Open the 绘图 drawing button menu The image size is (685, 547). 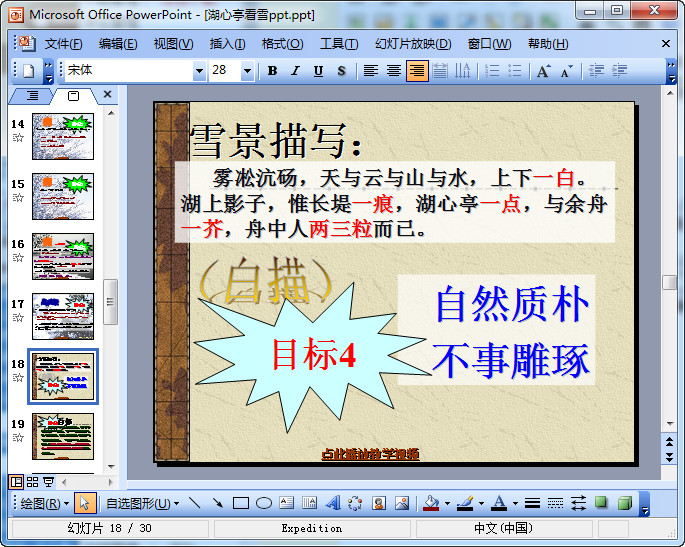click(x=44, y=503)
